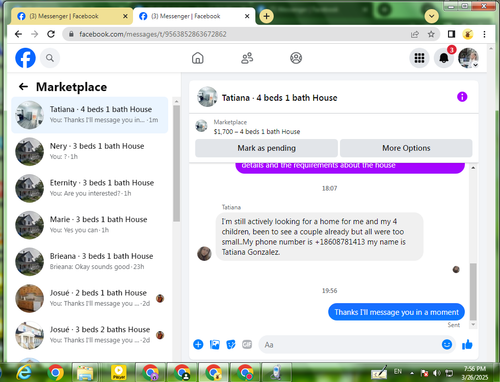Open the Player app in taskbar
The width and height of the screenshot is (500, 382).
pos(119,372)
